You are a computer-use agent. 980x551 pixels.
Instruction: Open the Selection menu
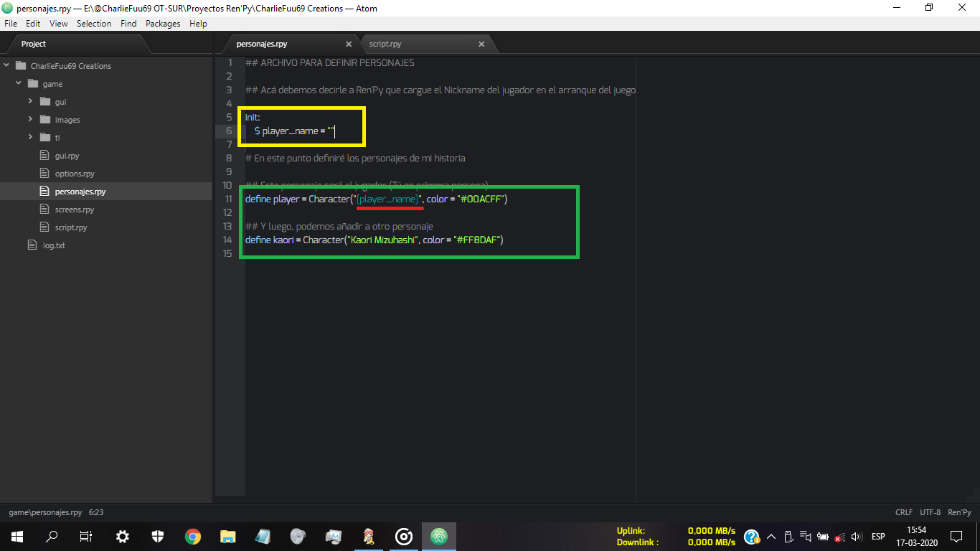pyautogui.click(x=94, y=24)
